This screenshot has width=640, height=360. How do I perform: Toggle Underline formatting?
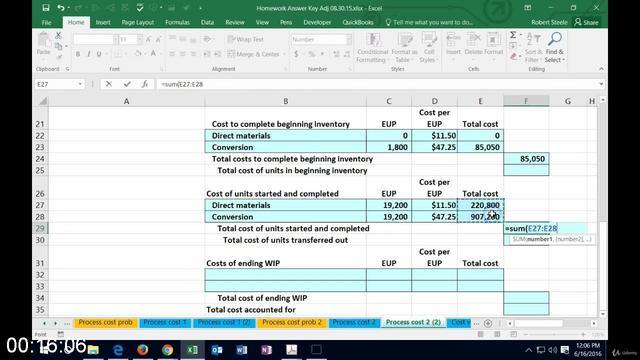click(x=99, y=54)
